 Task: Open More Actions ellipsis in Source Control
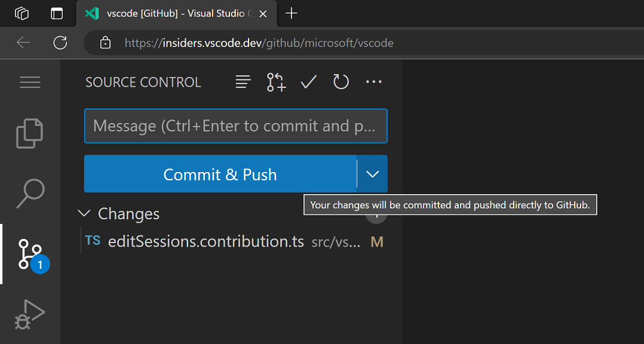[373, 82]
